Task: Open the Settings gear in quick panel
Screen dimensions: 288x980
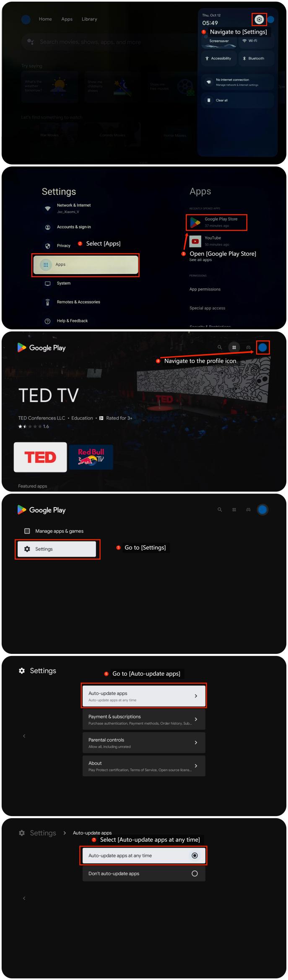Action: tap(259, 19)
